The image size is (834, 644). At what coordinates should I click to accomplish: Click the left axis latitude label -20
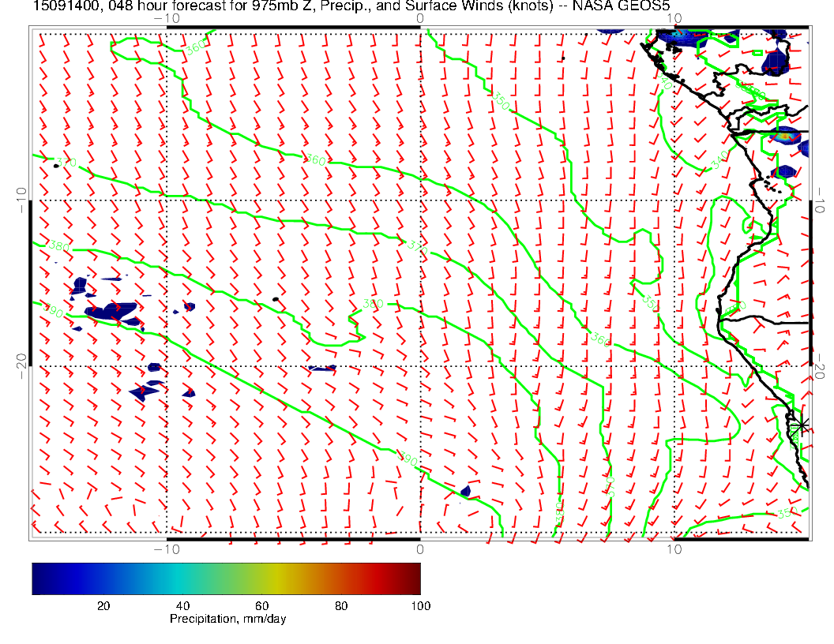click(x=21, y=366)
